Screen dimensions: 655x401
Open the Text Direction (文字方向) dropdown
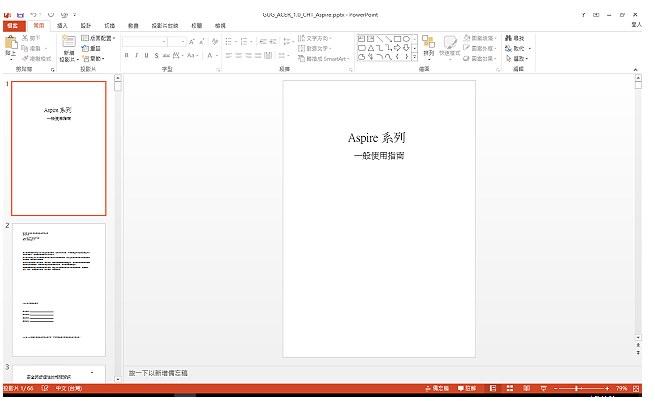coord(315,38)
